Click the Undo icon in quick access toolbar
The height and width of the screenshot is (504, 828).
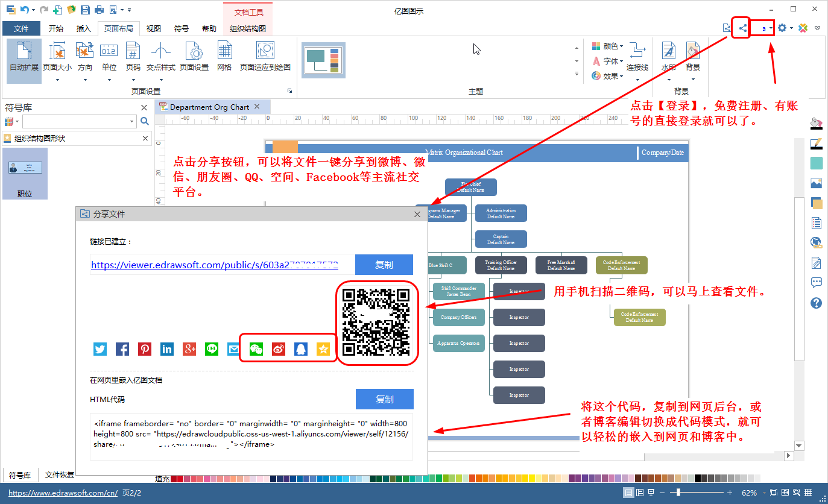24,10
